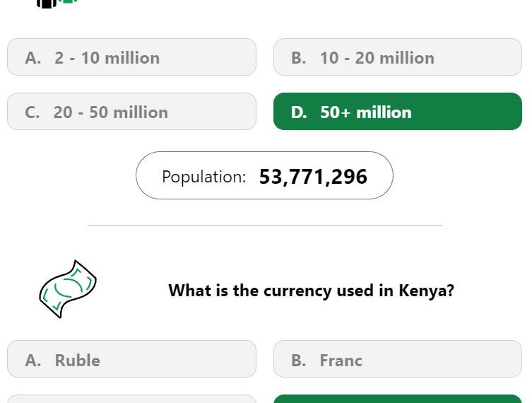
Task: Click the Population 53,771,296 result box
Action: pyautogui.click(x=264, y=175)
